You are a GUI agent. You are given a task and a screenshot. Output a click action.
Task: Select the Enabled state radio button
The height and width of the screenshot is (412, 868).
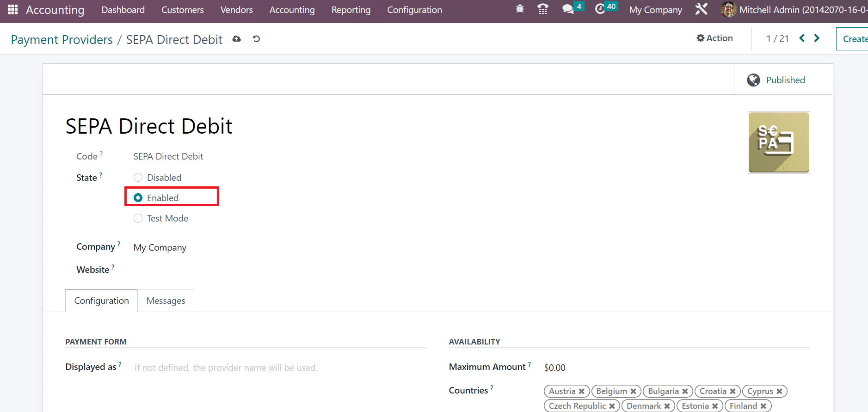(138, 198)
